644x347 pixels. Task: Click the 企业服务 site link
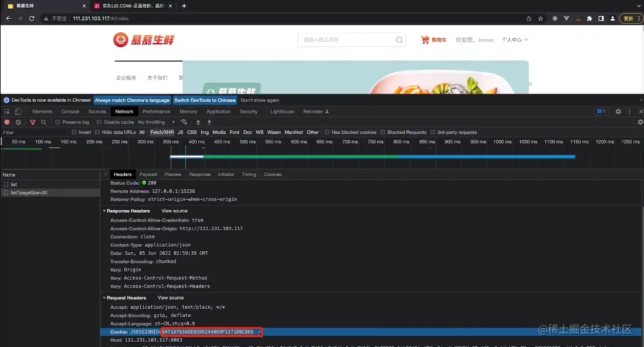pos(126,78)
